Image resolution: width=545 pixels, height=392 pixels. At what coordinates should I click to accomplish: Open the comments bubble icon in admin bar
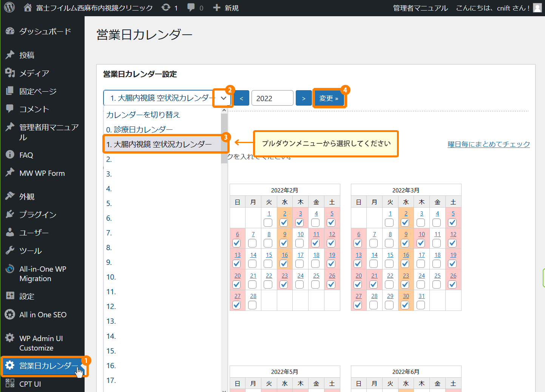pyautogui.click(x=191, y=8)
